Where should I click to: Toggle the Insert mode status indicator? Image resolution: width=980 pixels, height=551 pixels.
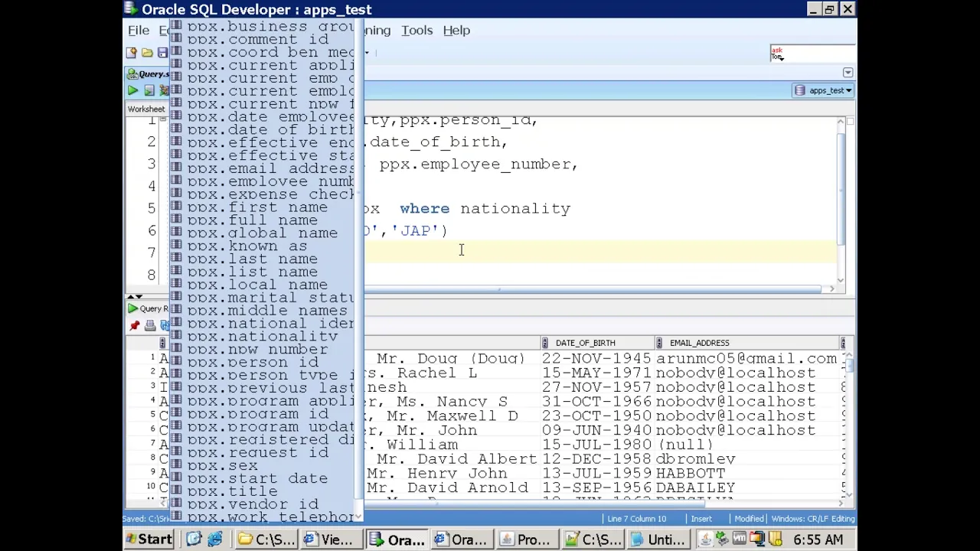pos(701,519)
